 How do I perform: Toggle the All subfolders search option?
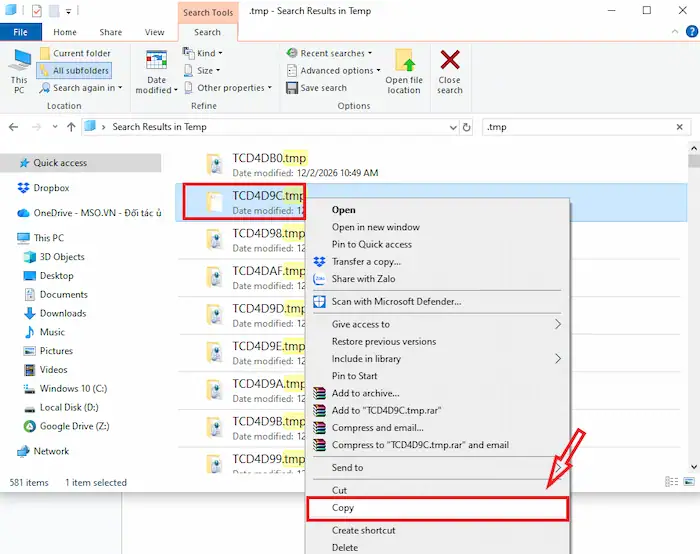(74, 70)
